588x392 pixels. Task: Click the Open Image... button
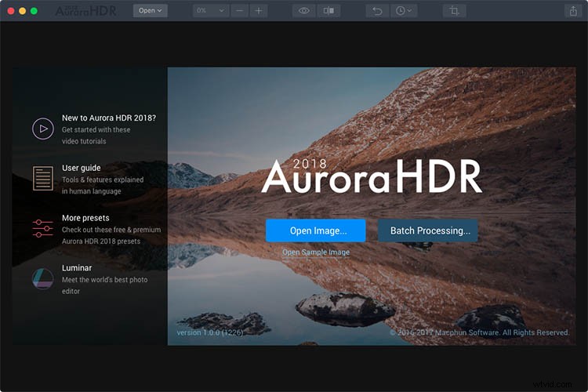pyautogui.click(x=316, y=230)
